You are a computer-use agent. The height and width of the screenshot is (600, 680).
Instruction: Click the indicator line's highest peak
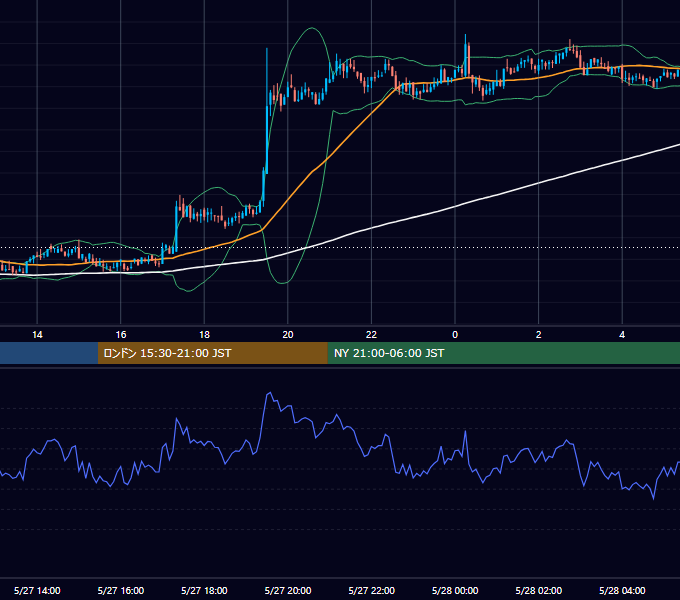(x=270, y=393)
